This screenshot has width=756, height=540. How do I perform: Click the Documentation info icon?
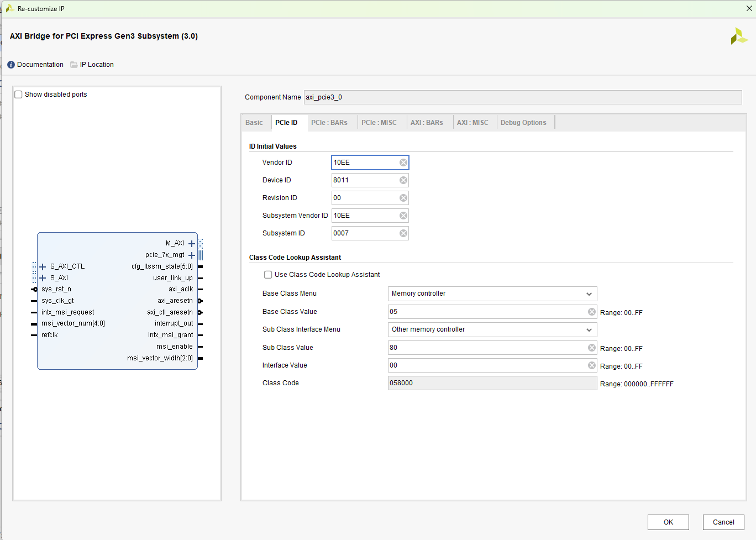(x=11, y=65)
